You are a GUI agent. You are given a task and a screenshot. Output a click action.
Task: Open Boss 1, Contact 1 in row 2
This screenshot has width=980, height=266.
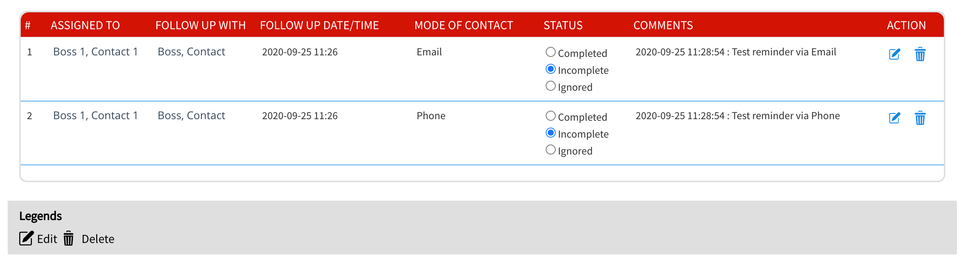click(x=95, y=116)
